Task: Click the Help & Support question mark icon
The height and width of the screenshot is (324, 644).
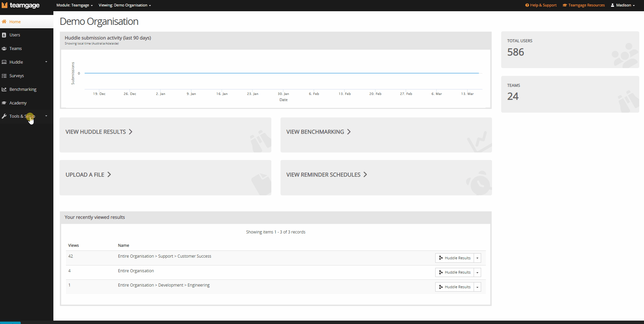Action: coord(527,5)
